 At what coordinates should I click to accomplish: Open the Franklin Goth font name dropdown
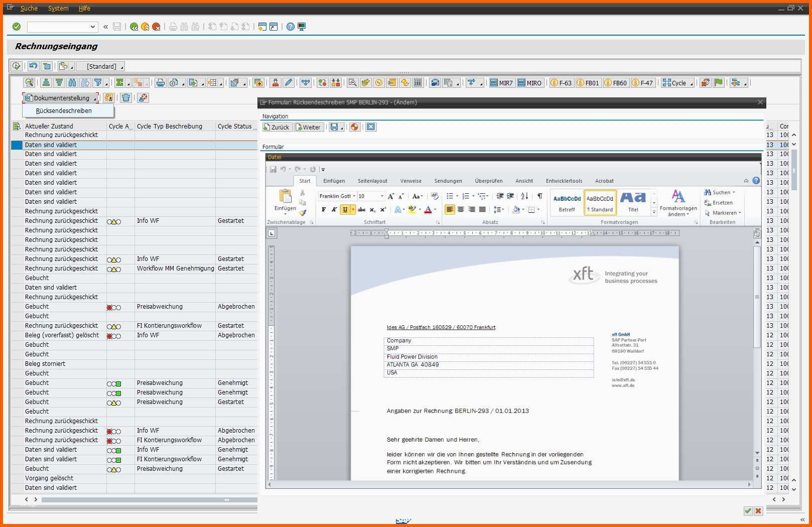[354, 196]
